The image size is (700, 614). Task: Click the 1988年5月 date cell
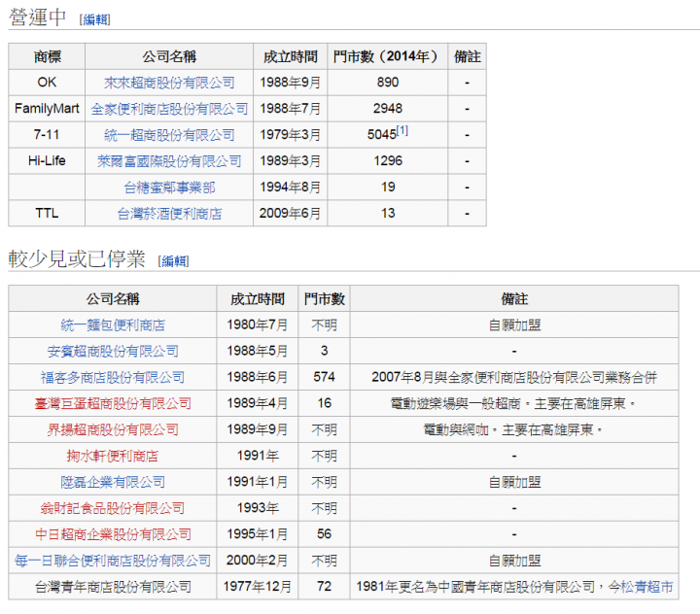point(258,351)
